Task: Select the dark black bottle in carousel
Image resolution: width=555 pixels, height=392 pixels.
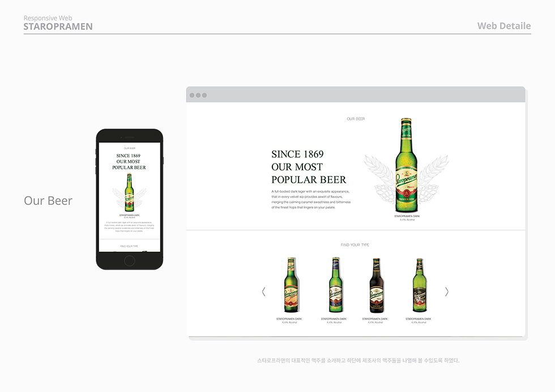Action: [376, 286]
